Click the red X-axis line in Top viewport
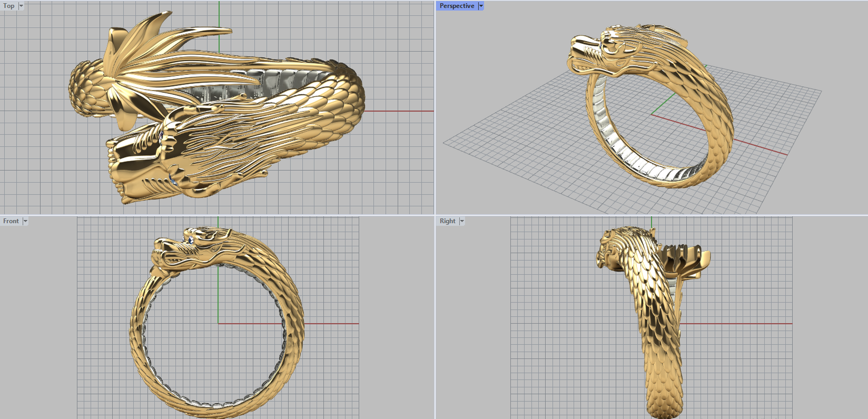This screenshot has height=419, width=868. pos(401,111)
